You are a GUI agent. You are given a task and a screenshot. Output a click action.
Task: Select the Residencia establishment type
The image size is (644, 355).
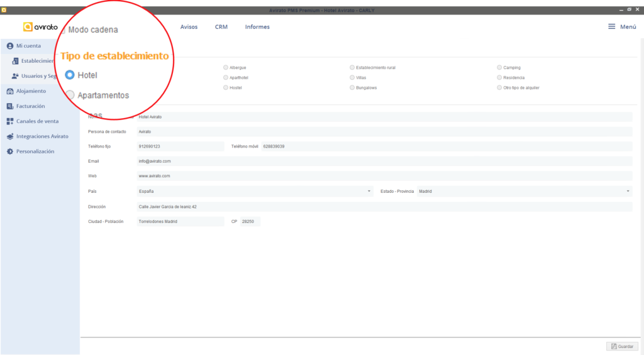[x=499, y=77]
